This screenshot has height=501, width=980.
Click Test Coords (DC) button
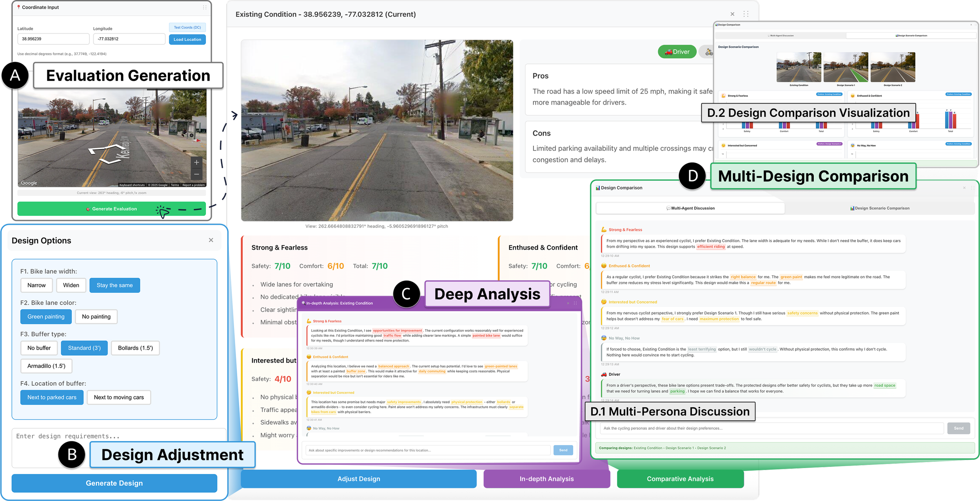187,27
